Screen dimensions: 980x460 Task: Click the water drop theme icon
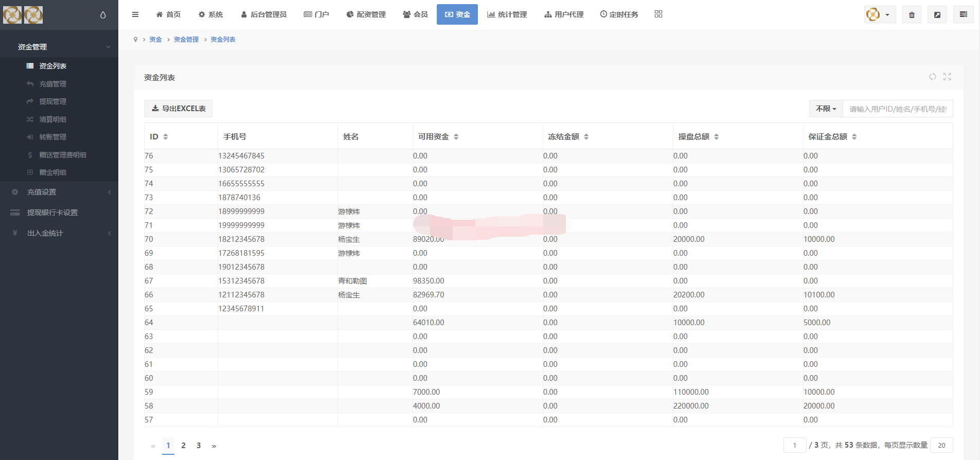(x=103, y=15)
